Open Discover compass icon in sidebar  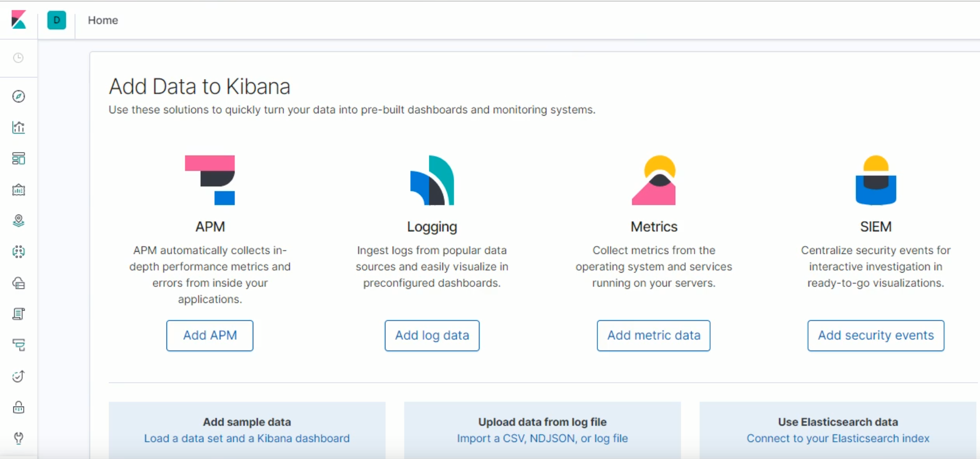click(18, 96)
